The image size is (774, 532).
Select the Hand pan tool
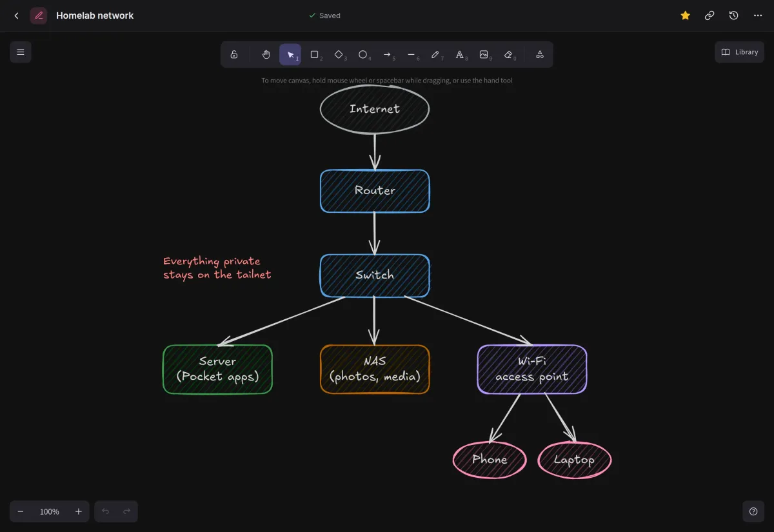266,55
